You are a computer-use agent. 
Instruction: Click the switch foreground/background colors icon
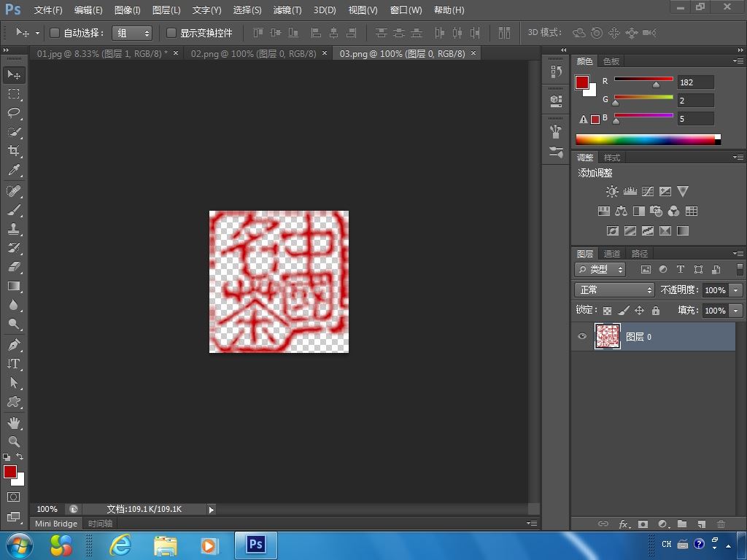[x=20, y=456]
